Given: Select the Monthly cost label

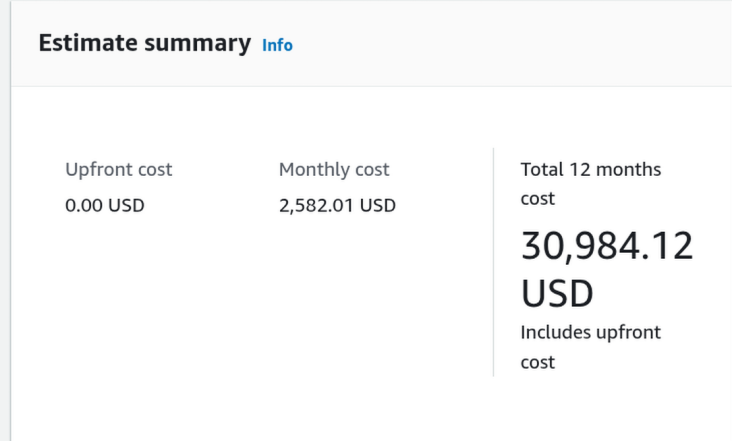Looking at the screenshot, I should 334,170.
